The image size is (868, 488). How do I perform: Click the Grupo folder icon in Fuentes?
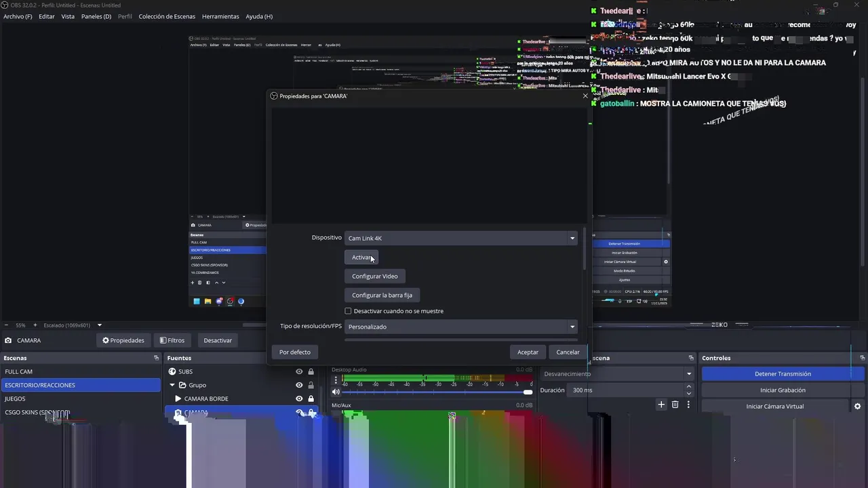181,385
